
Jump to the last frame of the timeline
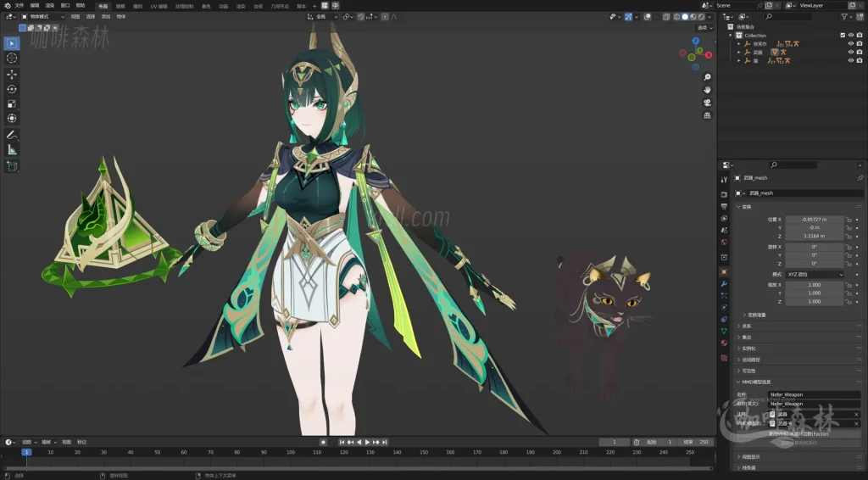pyautogui.click(x=385, y=443)
